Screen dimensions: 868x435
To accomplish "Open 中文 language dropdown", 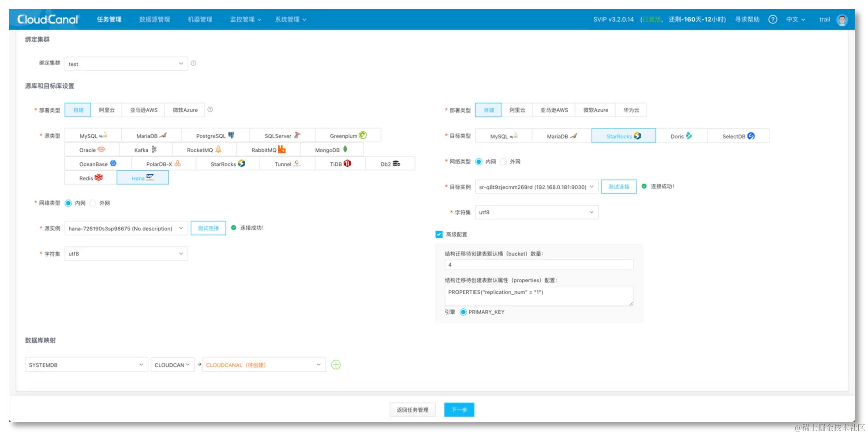I will (795, 19).
